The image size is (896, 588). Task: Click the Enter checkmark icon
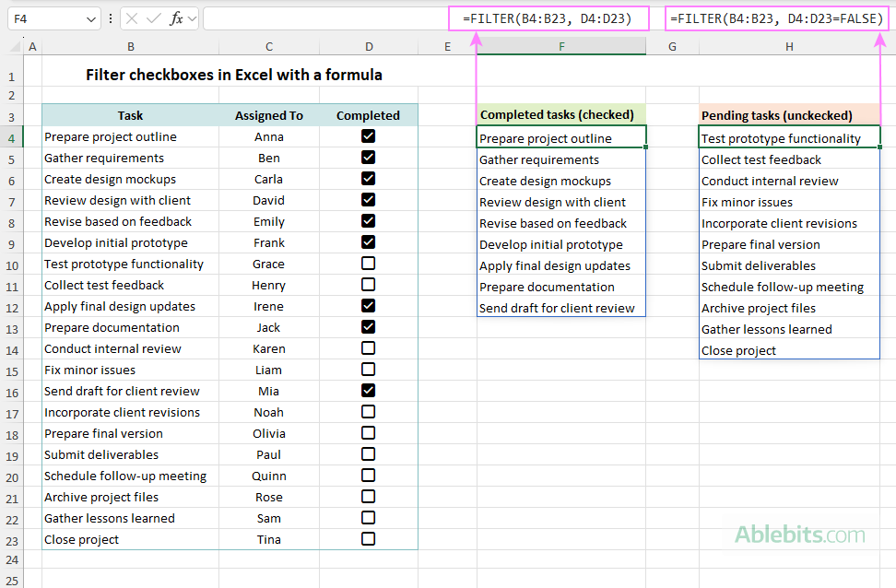pos(152,18)
